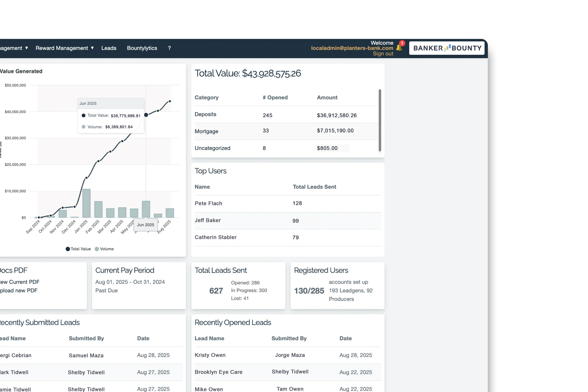Click the category table vertical scrollbar

pyautogui.click(x=380, y=120)
